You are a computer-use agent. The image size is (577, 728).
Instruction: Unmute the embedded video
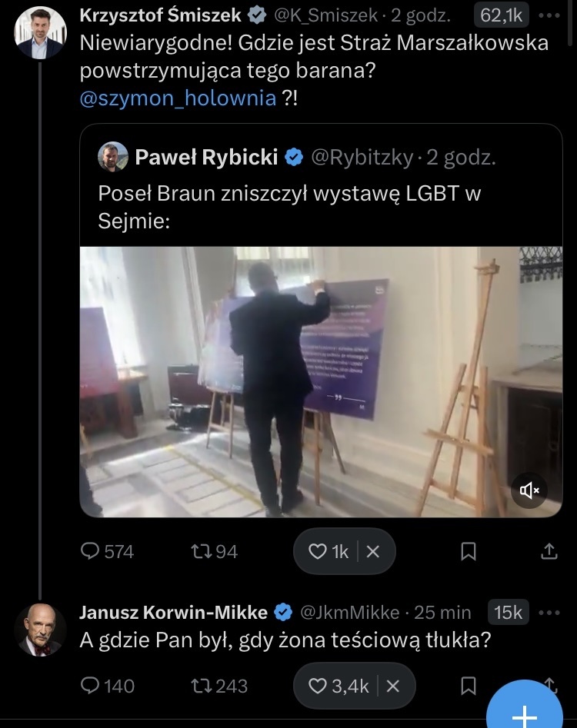coord(530,490)
